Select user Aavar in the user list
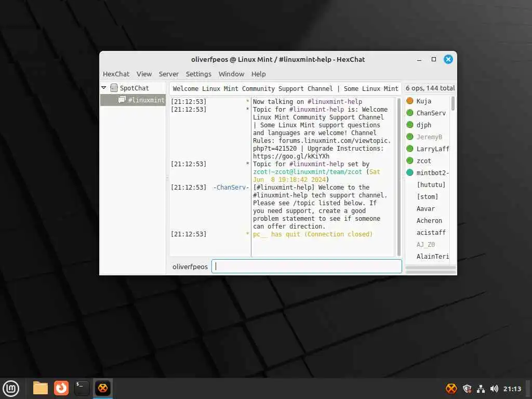 [x=425, y=209]
